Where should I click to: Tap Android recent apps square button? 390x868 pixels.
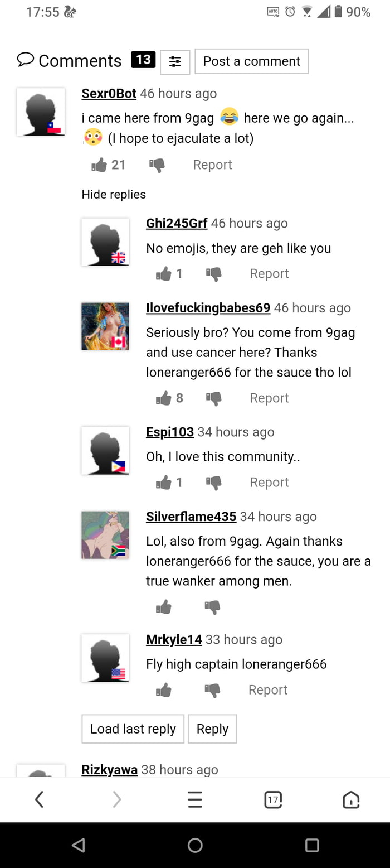[312, 845]
